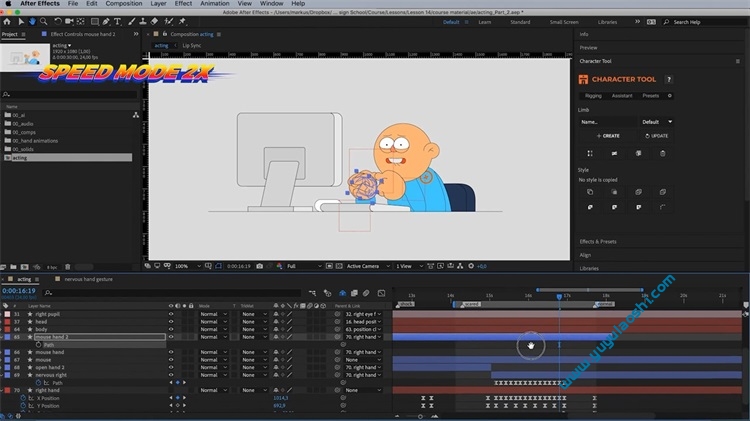Select the Puppet Pin tool
Image resolution: width=750 pixels, height=421 pixels.
pyautogui.click(x=182, y=22)
